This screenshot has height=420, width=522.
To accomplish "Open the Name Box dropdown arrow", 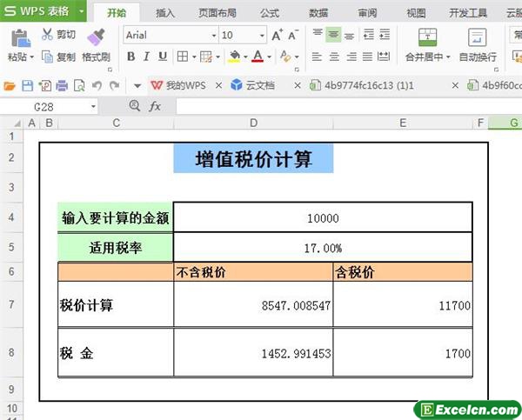I will click(94, 106).
